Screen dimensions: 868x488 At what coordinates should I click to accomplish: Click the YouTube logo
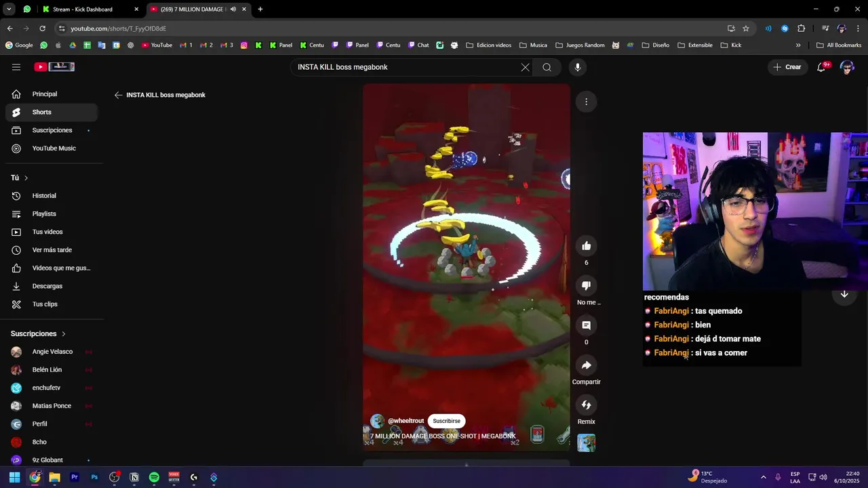point(54,66)
